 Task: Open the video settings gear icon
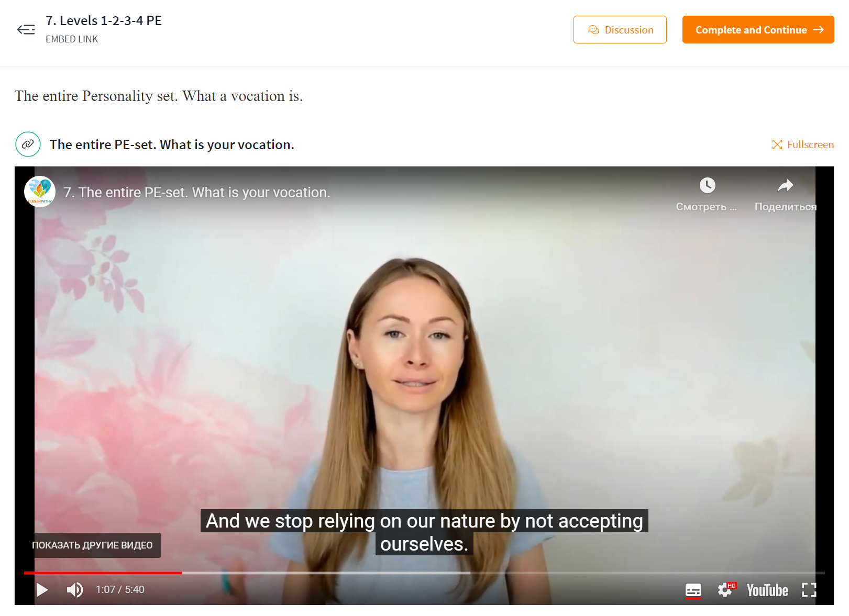click(725, 590)
